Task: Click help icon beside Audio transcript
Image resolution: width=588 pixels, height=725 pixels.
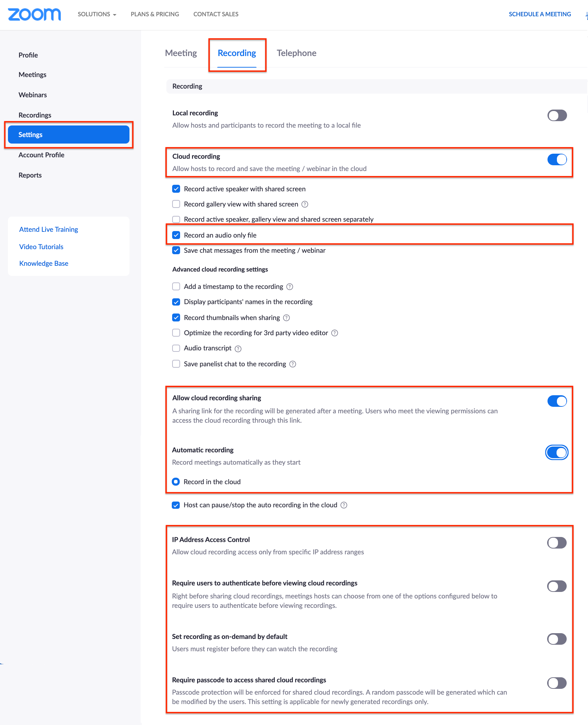Action: [238, 349]
